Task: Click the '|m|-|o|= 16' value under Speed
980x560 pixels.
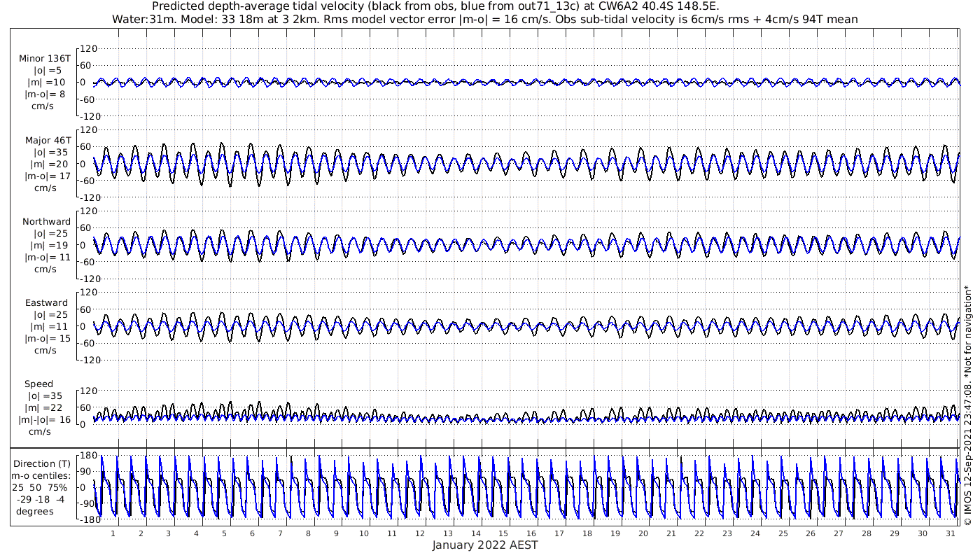Action: click(x=45, y=420)
